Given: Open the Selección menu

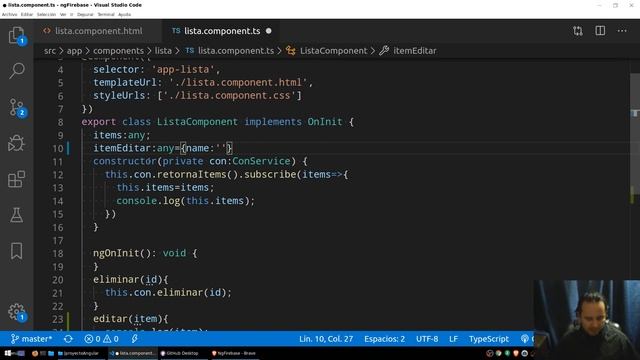Looking at the screenshot, I should [46, 14].
